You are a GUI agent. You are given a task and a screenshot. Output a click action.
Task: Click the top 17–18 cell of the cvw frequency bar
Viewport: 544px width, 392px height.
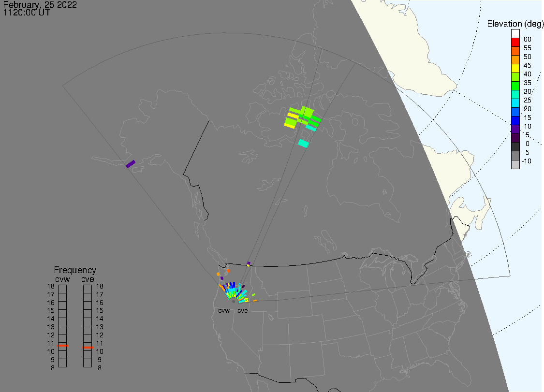[62, 289]
